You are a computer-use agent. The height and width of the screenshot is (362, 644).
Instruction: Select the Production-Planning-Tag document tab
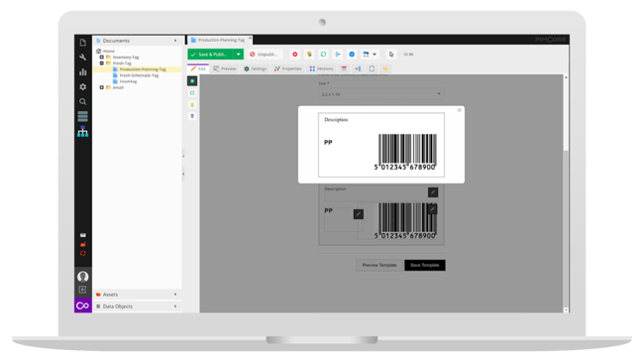219,40
